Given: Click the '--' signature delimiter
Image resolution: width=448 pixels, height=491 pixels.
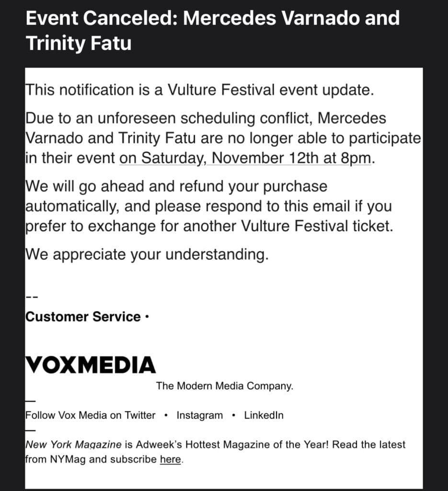Looking at the screenshot, I should click(32, 297).
